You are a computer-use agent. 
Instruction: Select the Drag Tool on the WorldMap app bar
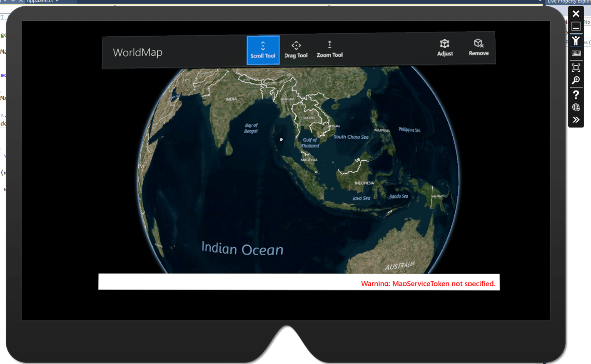coord(296,49)
